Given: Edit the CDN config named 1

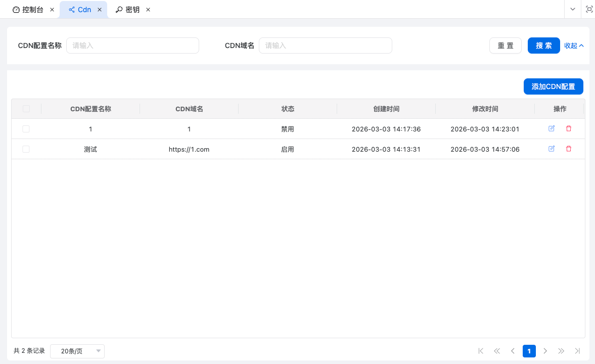Looking at the screenshot, I should click(x=552, y=128).
